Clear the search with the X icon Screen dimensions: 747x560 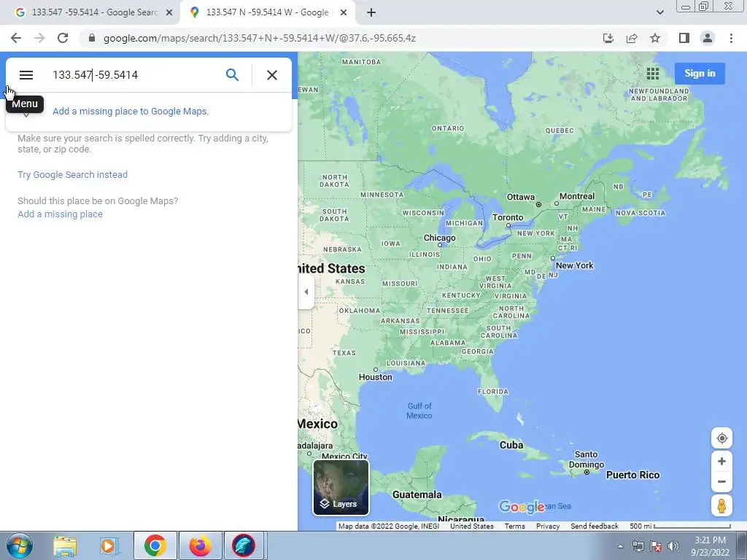point(272,75)
